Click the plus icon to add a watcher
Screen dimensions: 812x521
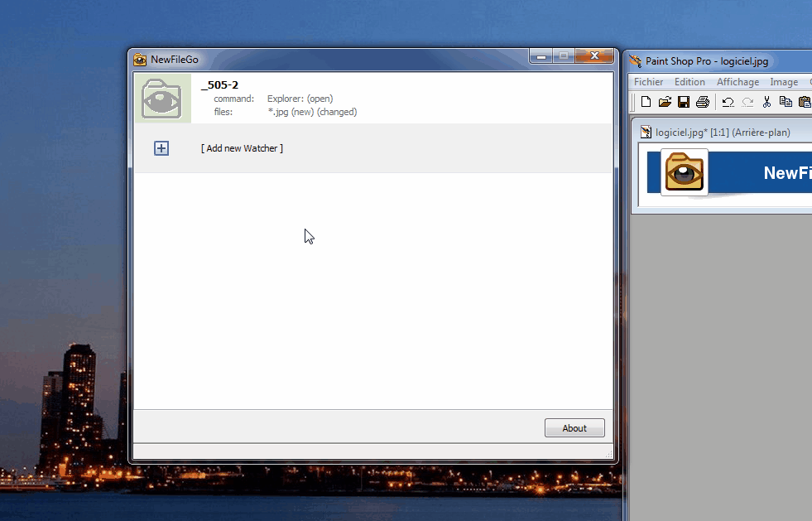pos(161,148)
